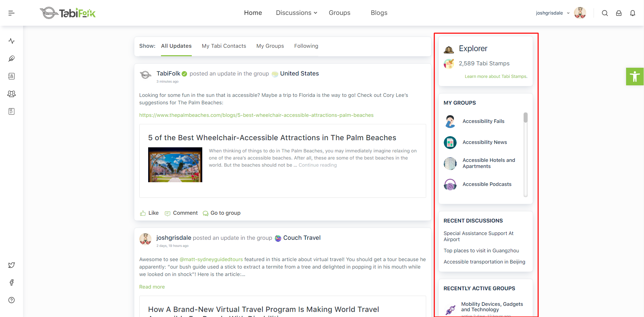The width and height of the screenshot is (644, 317).
Task: Click the My Groups list scrollbar
Action: click(526, 118)
